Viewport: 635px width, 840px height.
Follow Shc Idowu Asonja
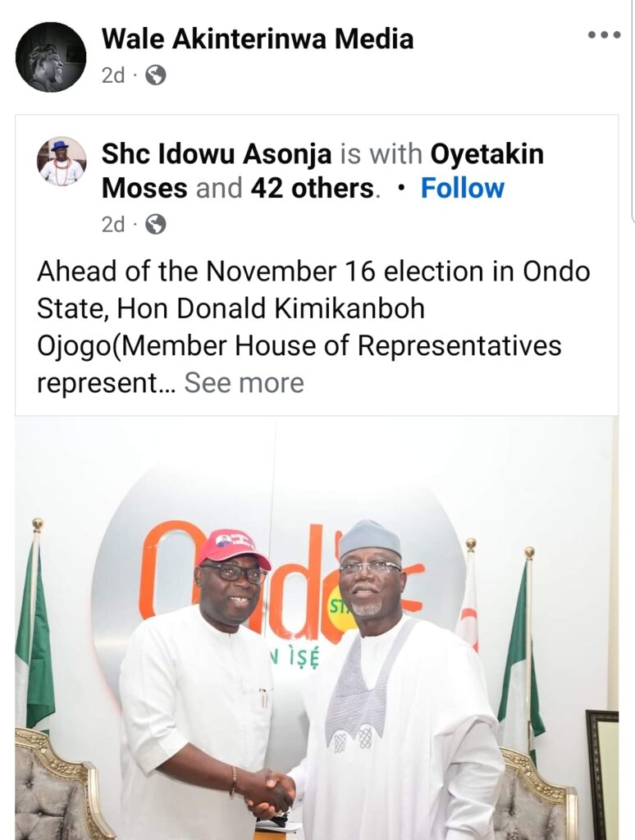462,189
